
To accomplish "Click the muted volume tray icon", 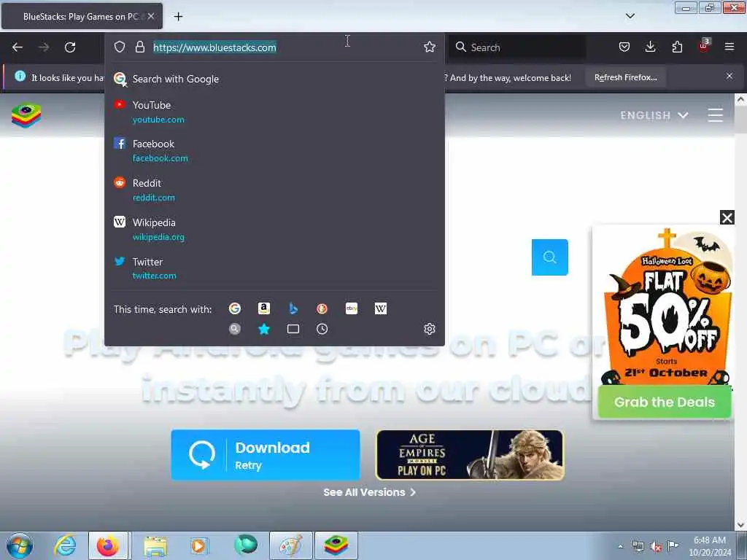I will coord(656,547).
